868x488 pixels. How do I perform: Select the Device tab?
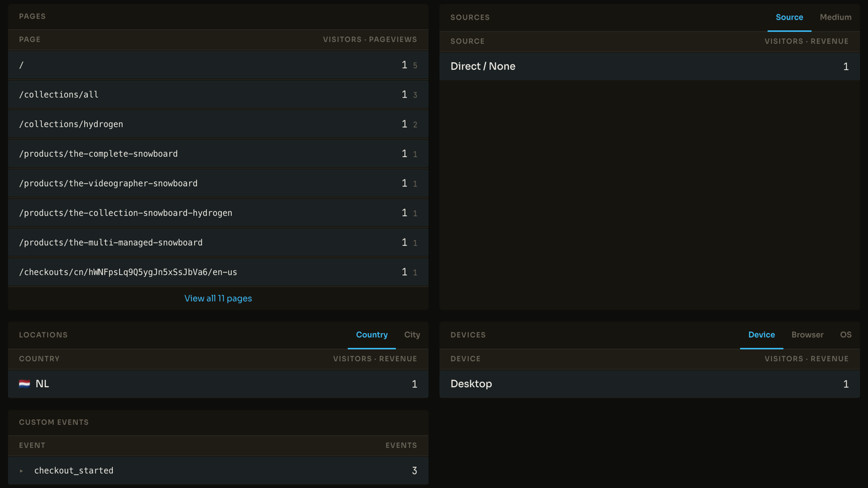761,335
